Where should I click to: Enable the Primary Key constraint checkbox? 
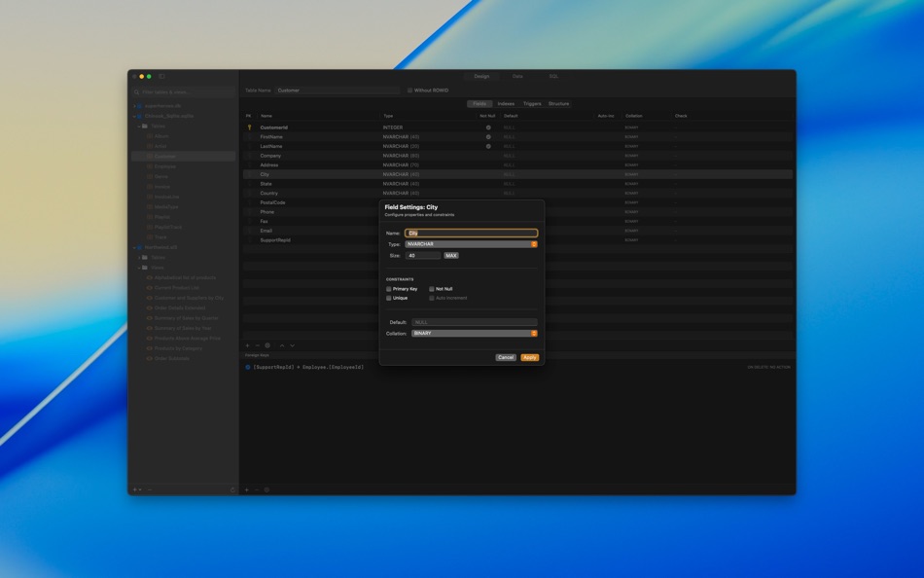click(x=388, y=289)
